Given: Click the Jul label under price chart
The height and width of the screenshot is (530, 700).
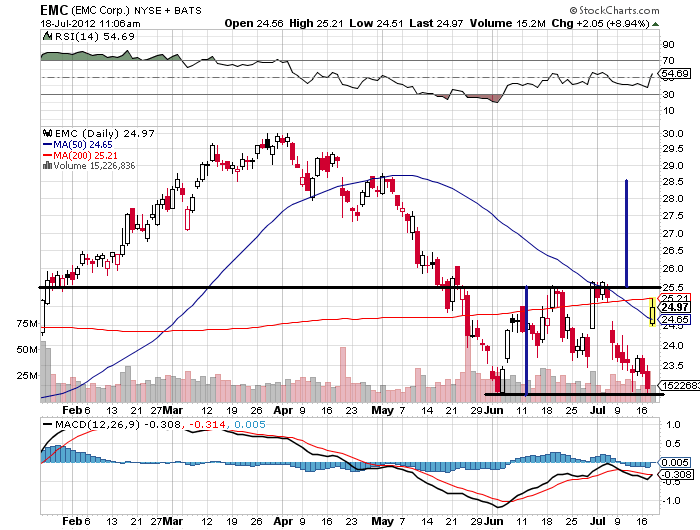Looking at the screenshot, I should point(598,410).
